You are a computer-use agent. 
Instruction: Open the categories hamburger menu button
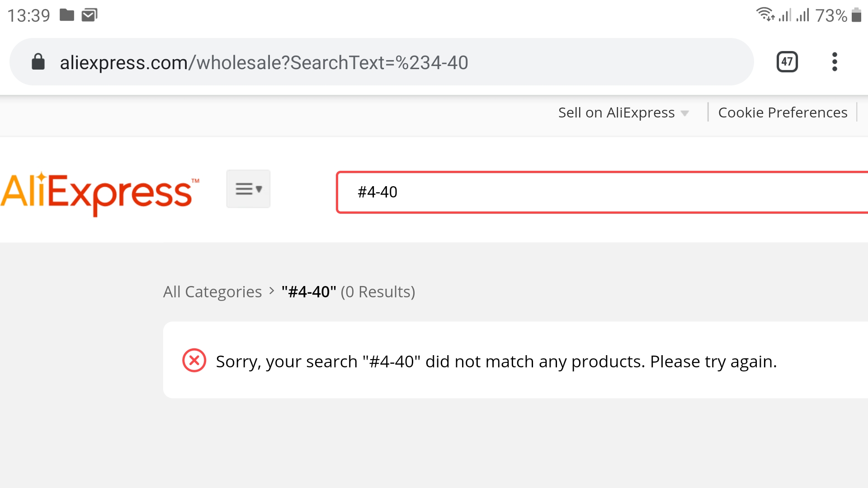pyautogui.click(x=248, y=189)
